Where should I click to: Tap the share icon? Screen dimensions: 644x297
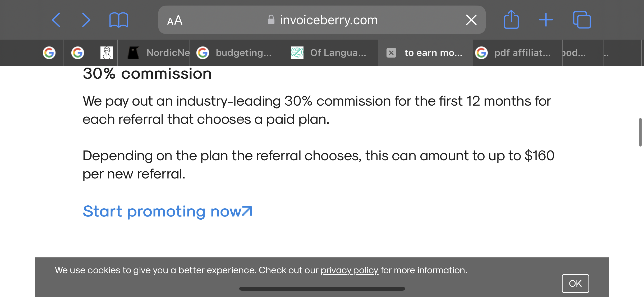511,19
